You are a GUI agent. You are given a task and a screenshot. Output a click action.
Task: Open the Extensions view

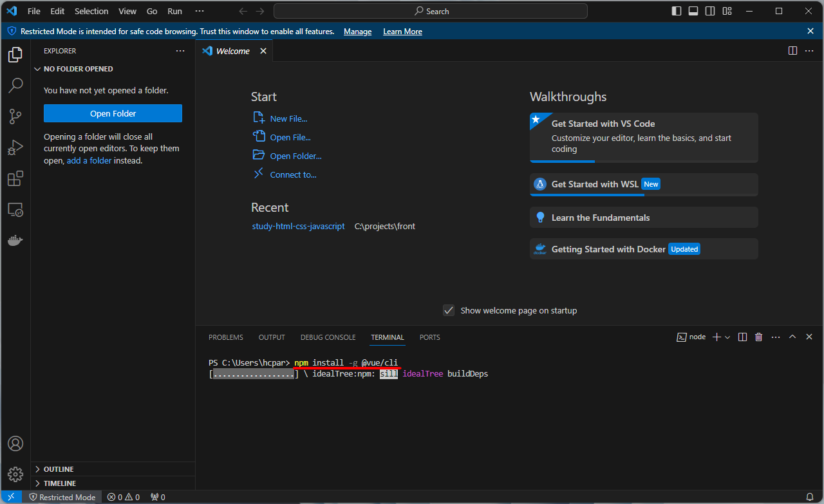[x=15, y=178]
